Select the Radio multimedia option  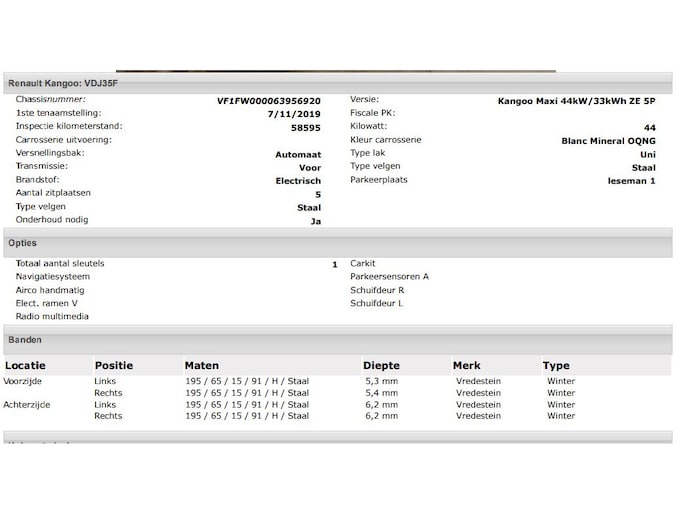[x=52, y=316]
